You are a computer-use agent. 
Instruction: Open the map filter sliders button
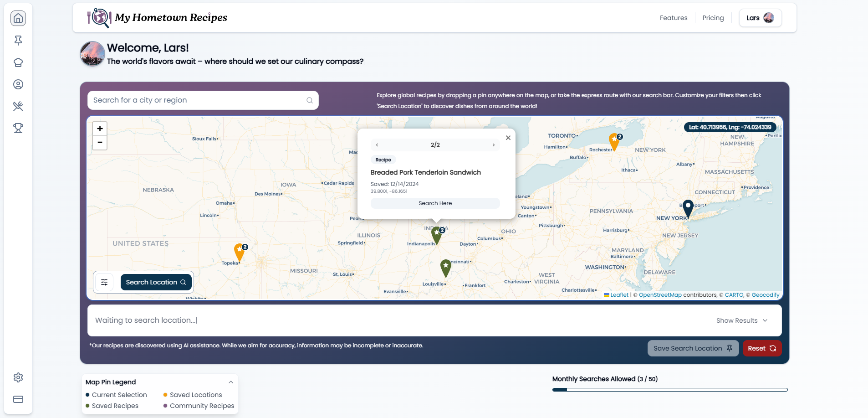point(104,282)
